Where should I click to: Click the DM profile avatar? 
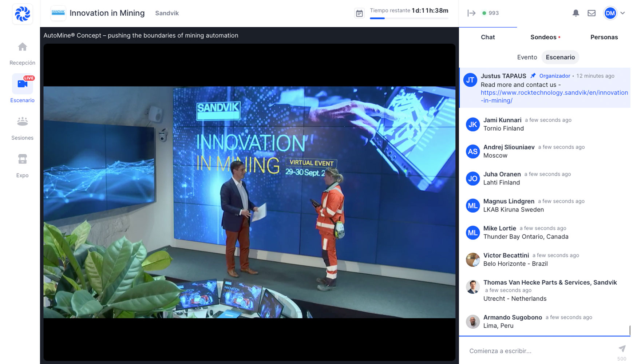pyautogui.click(x=610, y=13)
